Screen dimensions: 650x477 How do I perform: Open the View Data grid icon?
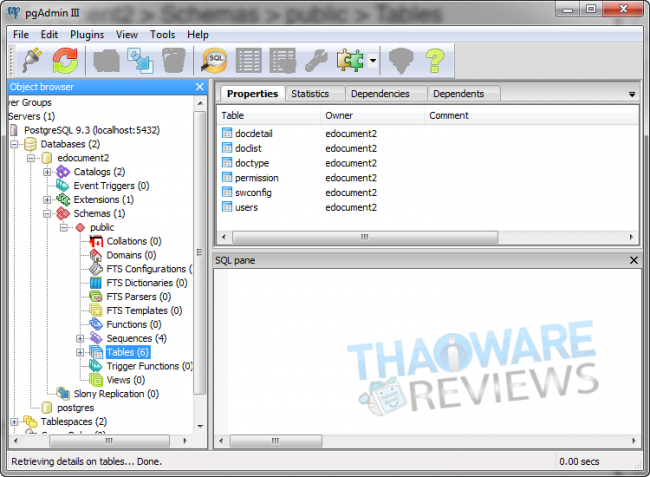pos(248,61)
